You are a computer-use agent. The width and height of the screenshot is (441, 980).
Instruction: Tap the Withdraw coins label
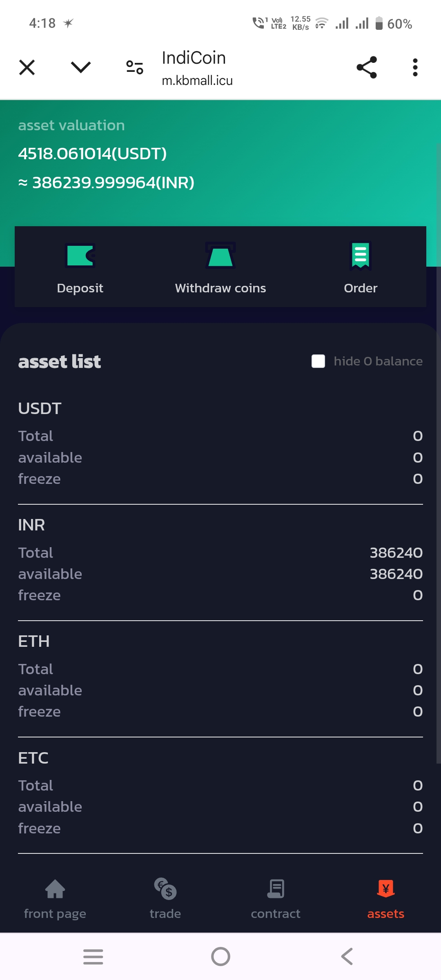point(220,288)
